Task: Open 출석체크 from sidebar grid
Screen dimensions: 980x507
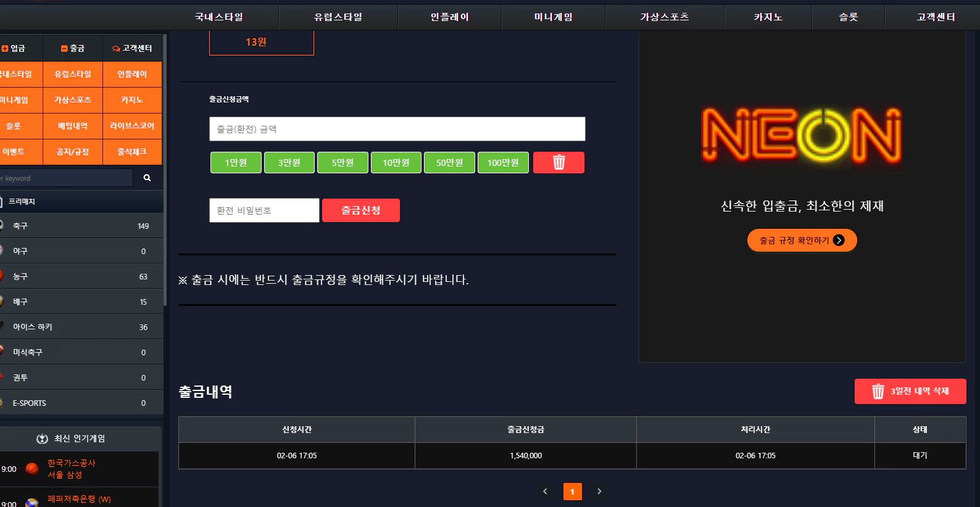Action: pyautogui.click(x=132, y=152)
